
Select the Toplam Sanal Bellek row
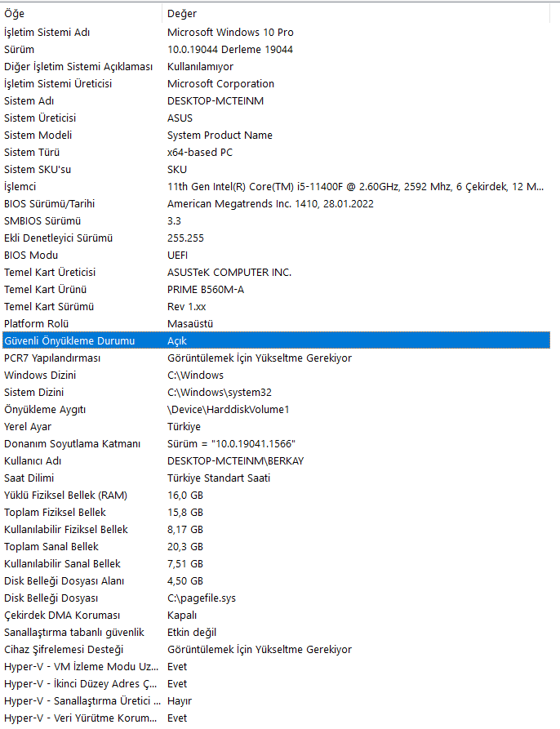tap(276, 547)
